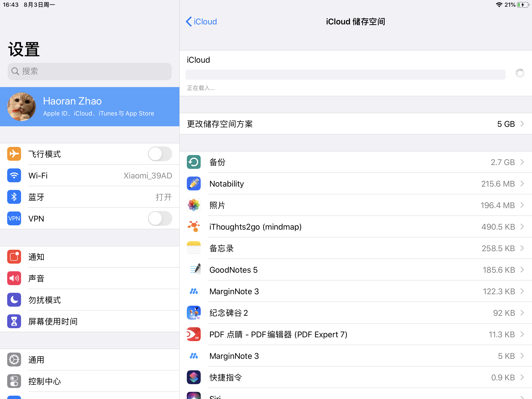This screenshot has height=399, width=532.
Task: Tap the PDF Expert 7 icon
Action: 194,334
